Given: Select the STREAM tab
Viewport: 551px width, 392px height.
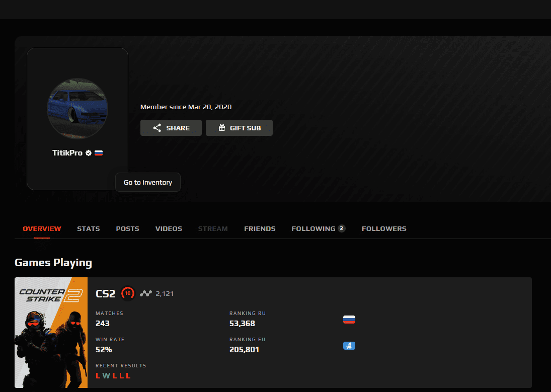Looking at the screenshot, I should [x=213, y=228].
